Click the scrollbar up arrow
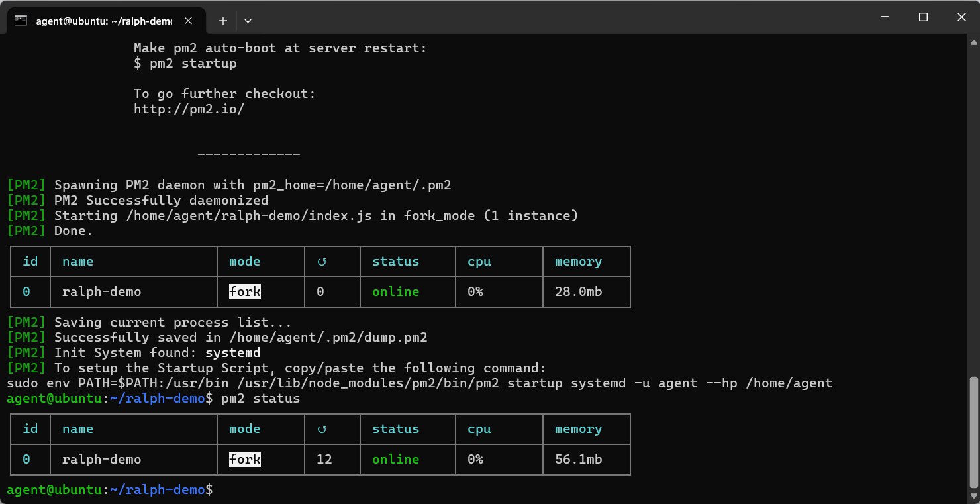 click(973, 42)
